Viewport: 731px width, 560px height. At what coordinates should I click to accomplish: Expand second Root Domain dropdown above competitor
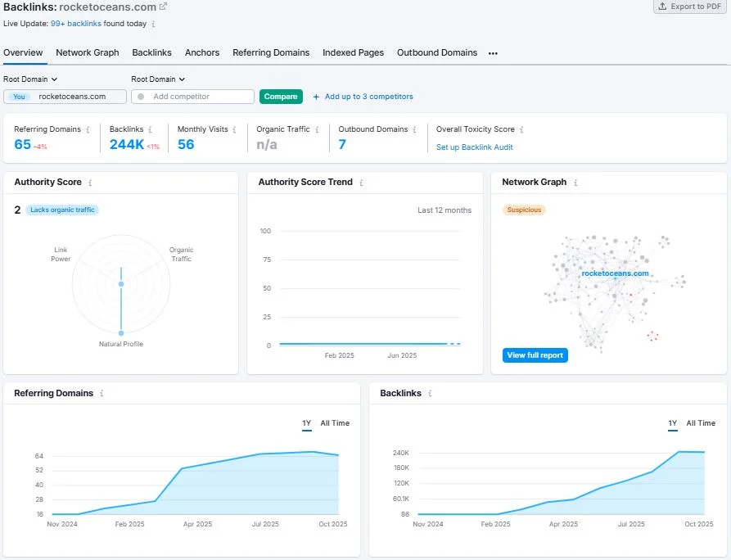pos(158,79)
